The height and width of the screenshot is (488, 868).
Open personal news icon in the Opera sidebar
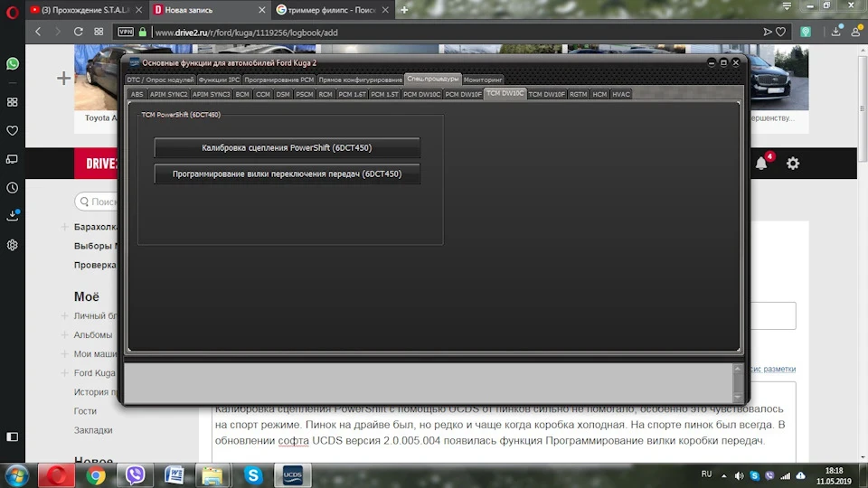point(12,159)
